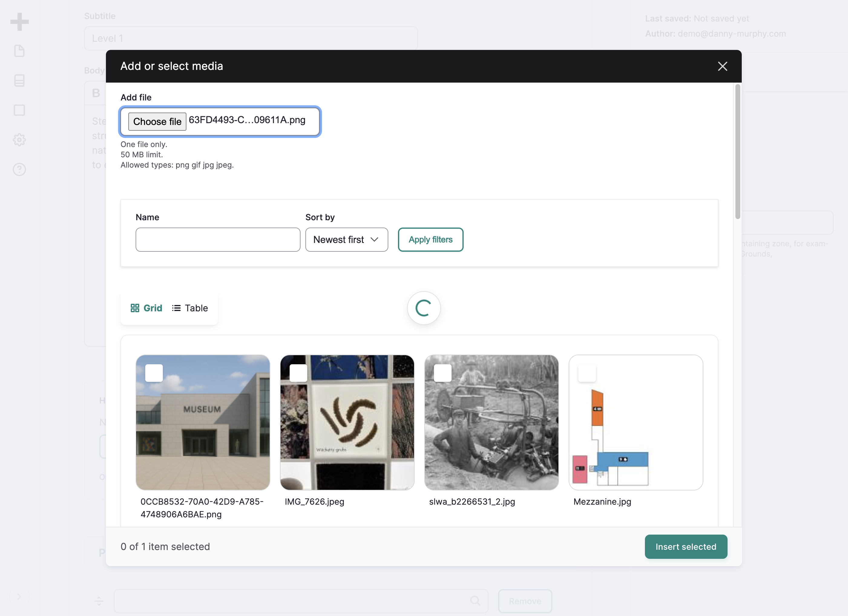Click the chosen file name 63FD4493-C…09611A.png
848x616 pixels.
(x=247, y=120)
